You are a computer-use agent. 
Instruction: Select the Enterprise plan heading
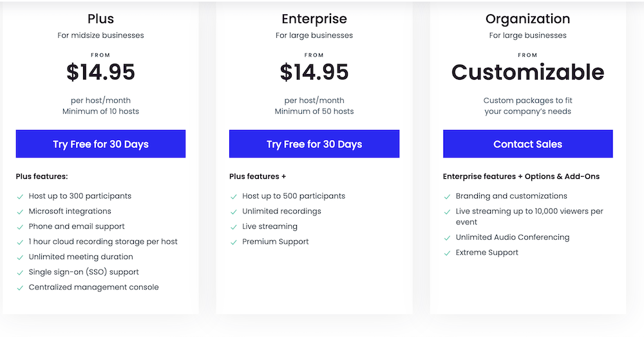point(314,19)
